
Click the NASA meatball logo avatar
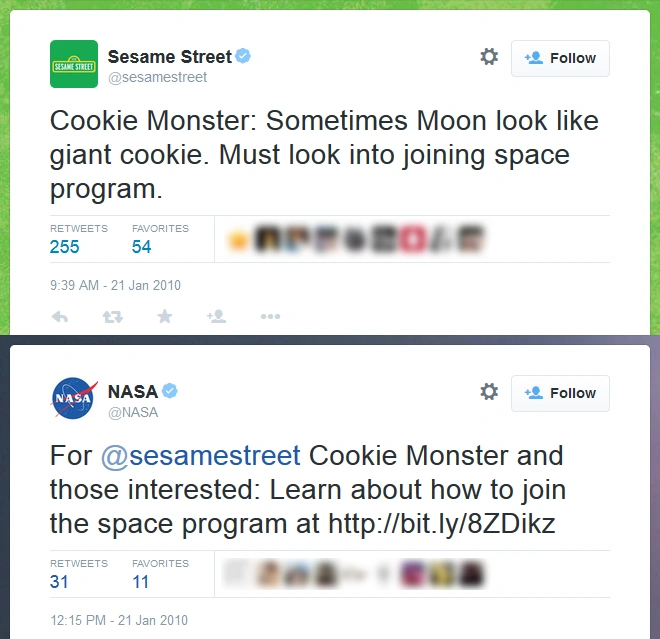point(74,398)
